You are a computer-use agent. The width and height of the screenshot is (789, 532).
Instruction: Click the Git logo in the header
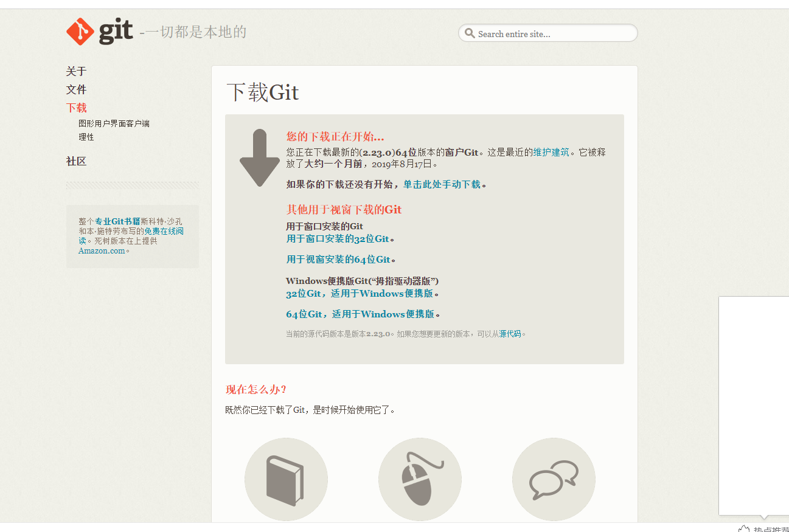click(100, 32)
